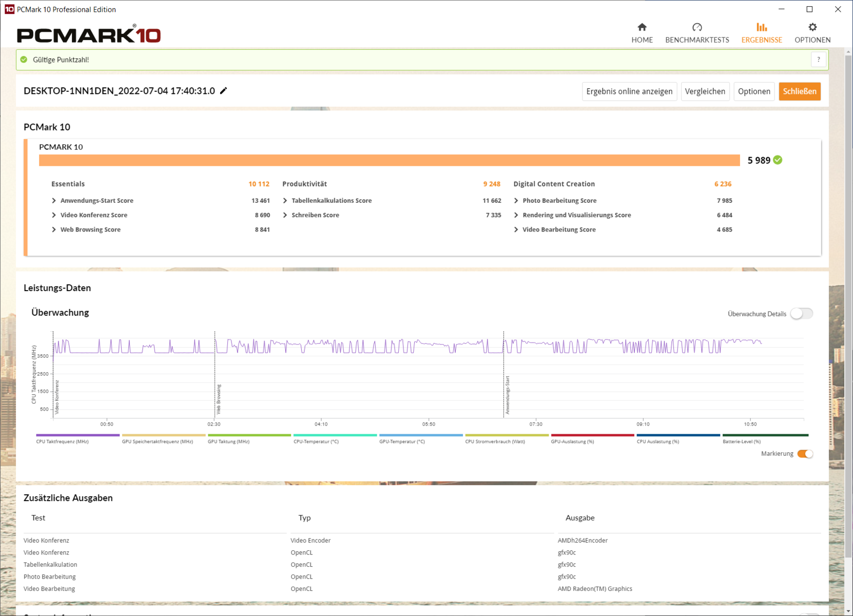Screen dimensions: 853x616
Task: Open the OPTIONEN settings tab
Action: click(x=812, y=33)
